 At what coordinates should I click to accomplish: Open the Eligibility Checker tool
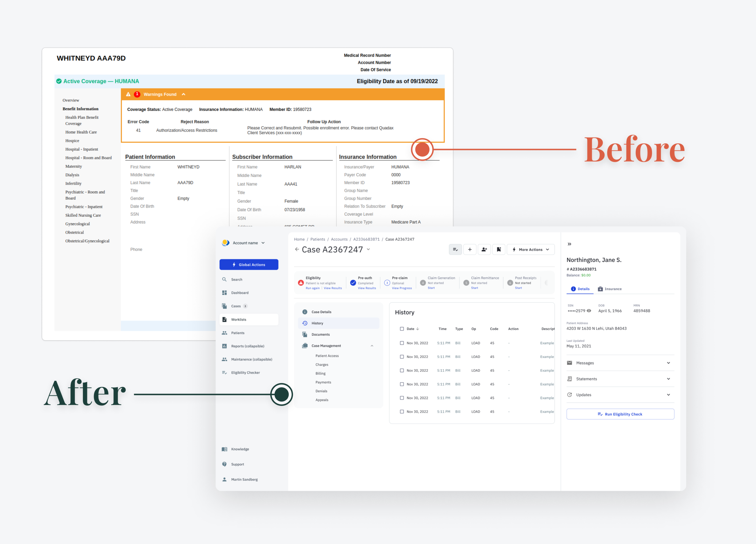[x=245, y=372]
